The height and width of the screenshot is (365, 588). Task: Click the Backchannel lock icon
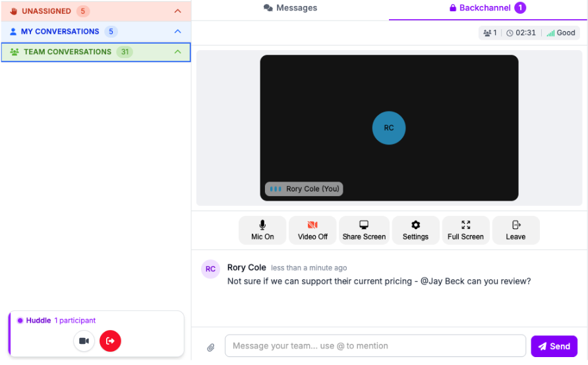[x=453, y=8]
